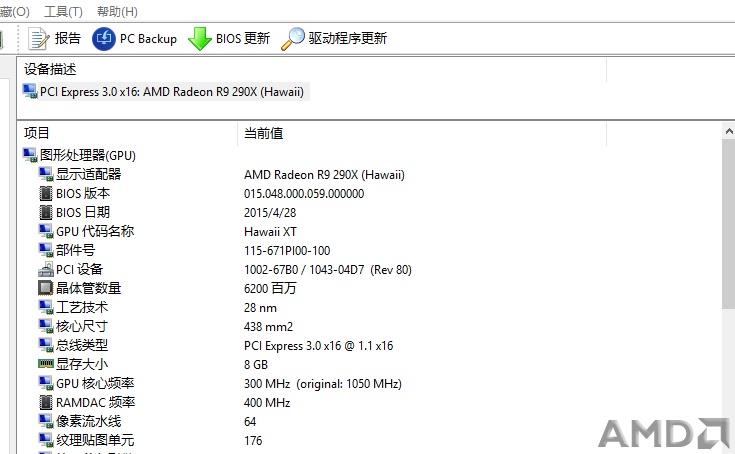The width and height of the screenshot is (735, 454).
Task: Click the card icon beside PCI 设备
Action: coord(46,269)
